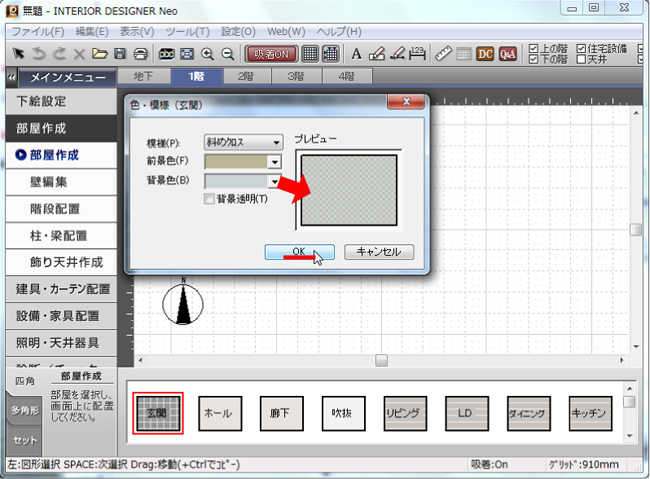
Task: Click the print icon in toolbar
Action: tap(139, 54)
